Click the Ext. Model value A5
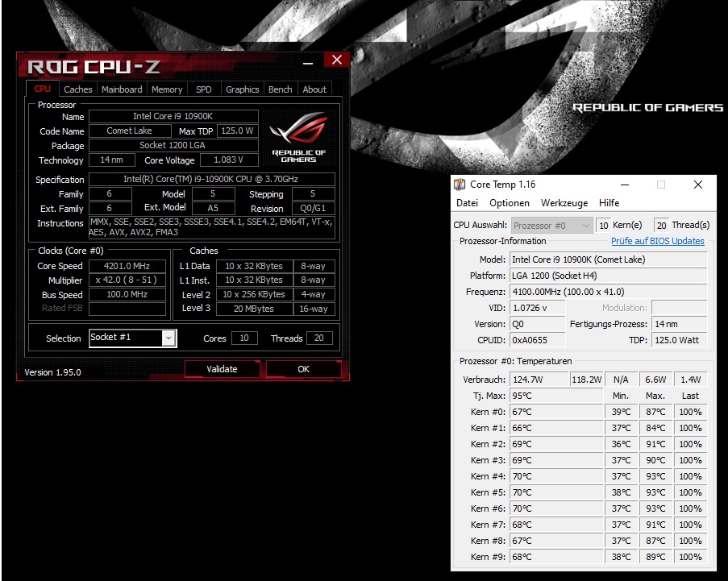728x581 pixels. (x=213, y=208)
